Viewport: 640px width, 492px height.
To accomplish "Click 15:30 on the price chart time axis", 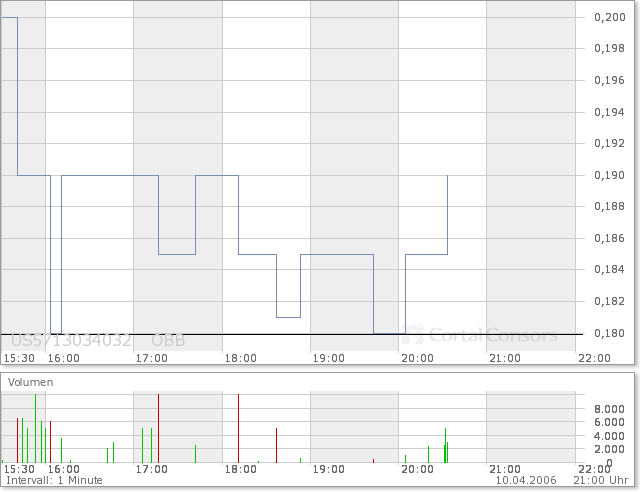I will click(x=19, y=358).
